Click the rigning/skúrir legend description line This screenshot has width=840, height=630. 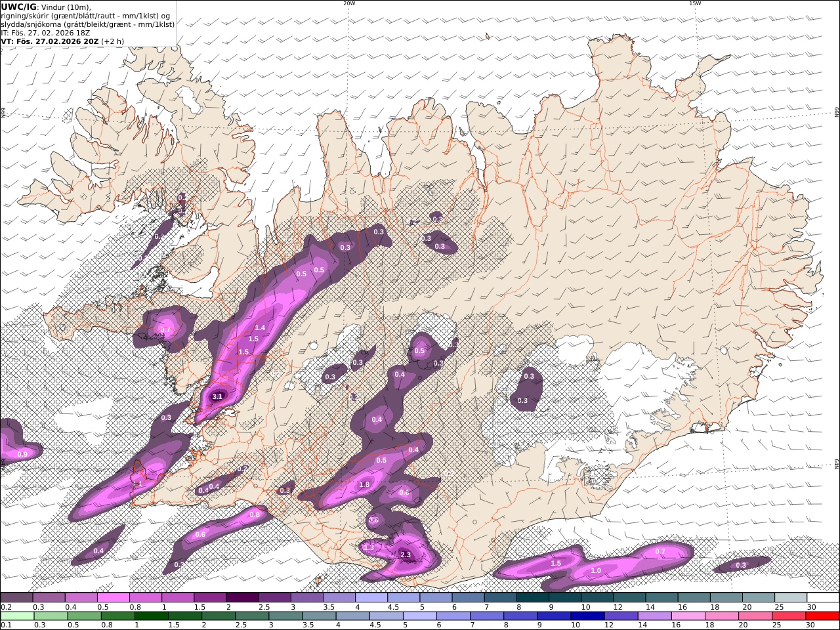click(x=85, y=16)
